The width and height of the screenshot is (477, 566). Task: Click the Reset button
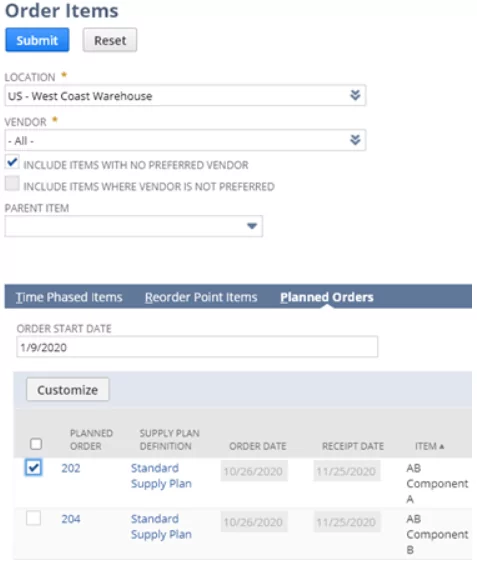(x=110, y=40)
